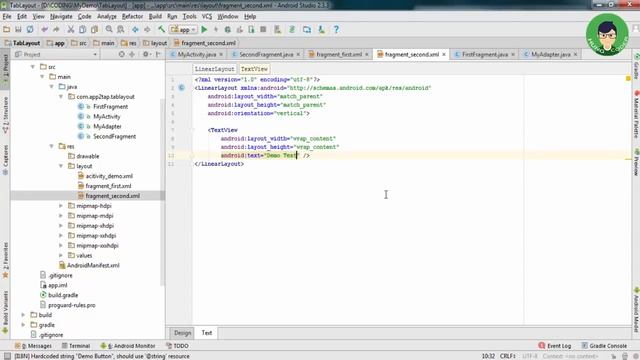Click the TextView breadcrumb

click(x=254, y=69)
